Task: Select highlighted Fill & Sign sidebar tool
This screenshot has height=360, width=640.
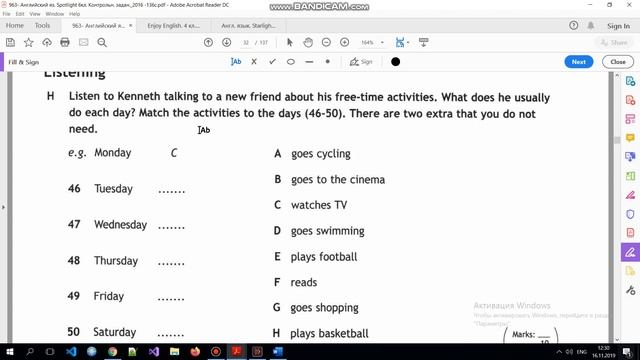Action: [630, 252]
